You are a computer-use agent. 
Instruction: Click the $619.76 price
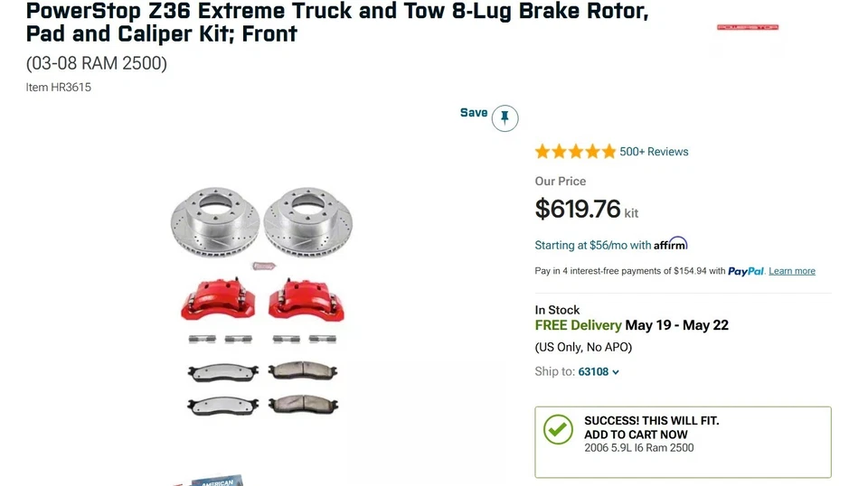pyautogui.click(x=578, y=210)
